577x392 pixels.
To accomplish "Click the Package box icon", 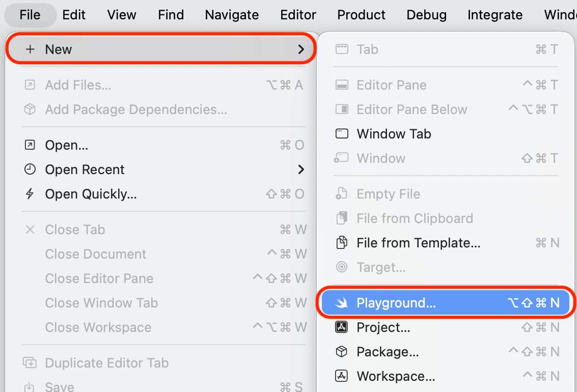I will coord(342,352).
